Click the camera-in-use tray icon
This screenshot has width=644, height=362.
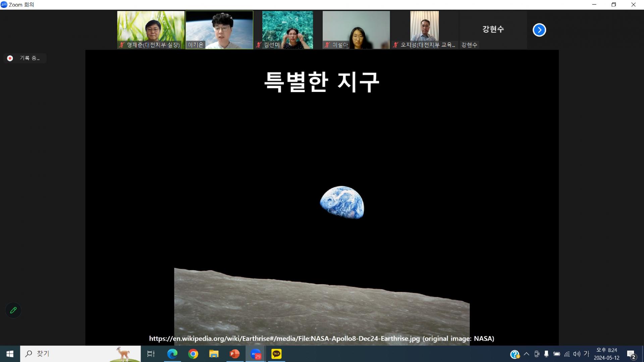(x=537, y=354)
